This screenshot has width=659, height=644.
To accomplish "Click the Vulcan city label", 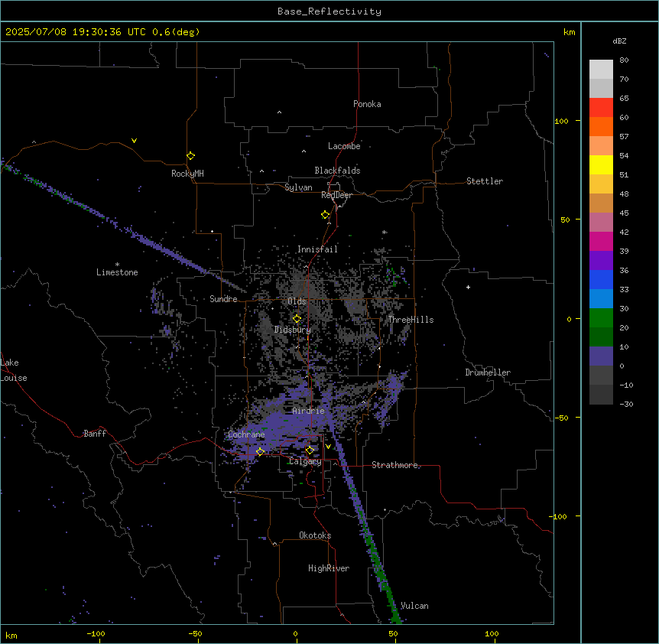I will (x=414, y=606).
